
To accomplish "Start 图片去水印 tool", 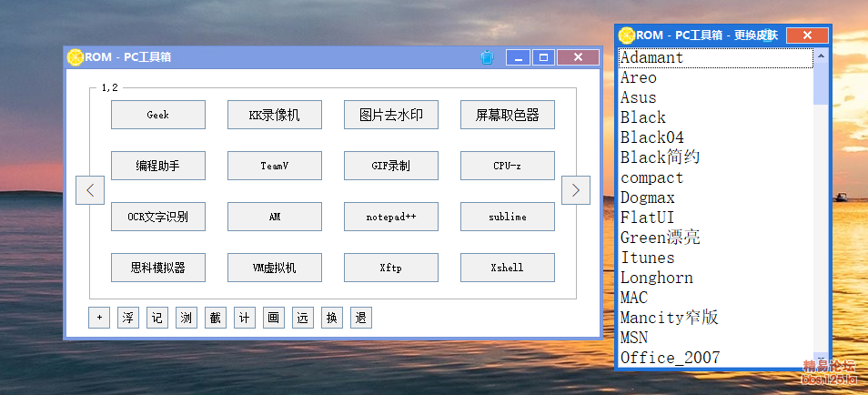I will click(x=391, y=115).
